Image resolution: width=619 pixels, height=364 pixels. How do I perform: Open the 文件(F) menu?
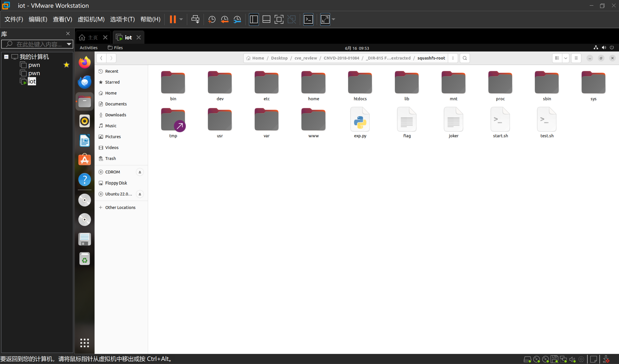click(x=14, y=19)
